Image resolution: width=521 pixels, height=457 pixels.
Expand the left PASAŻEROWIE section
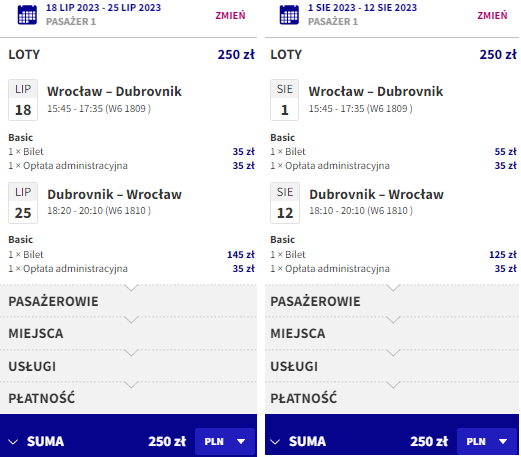coord(128,301)
